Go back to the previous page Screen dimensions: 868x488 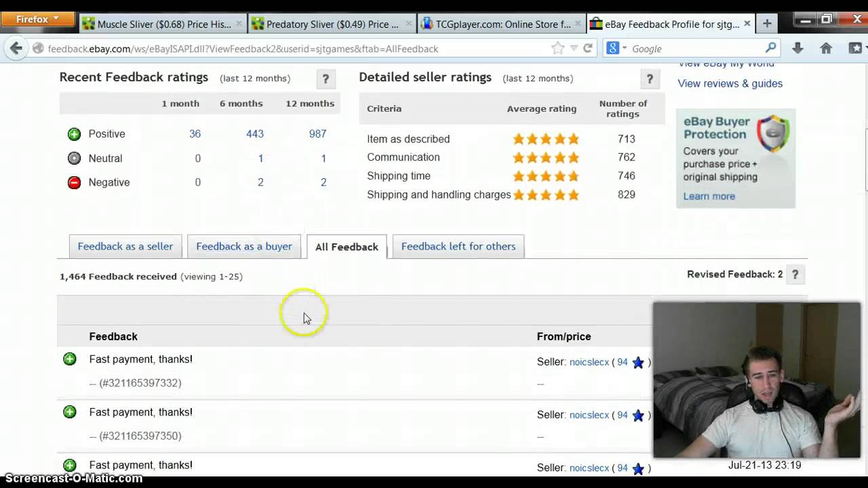point(16,49)
